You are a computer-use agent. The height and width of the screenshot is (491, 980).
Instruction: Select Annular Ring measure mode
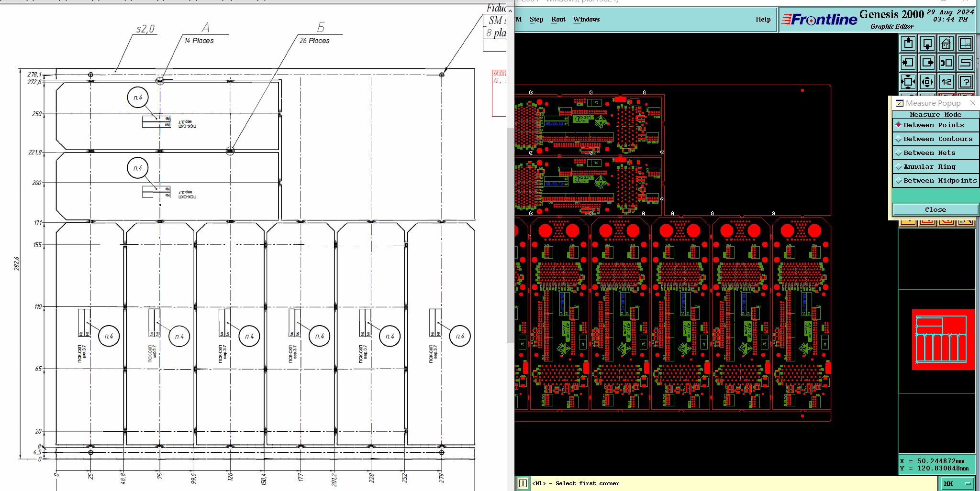935,167
